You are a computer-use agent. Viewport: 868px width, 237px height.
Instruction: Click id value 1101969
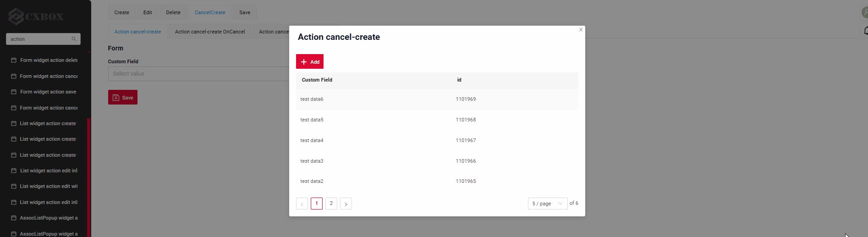(x=466, y=99)
